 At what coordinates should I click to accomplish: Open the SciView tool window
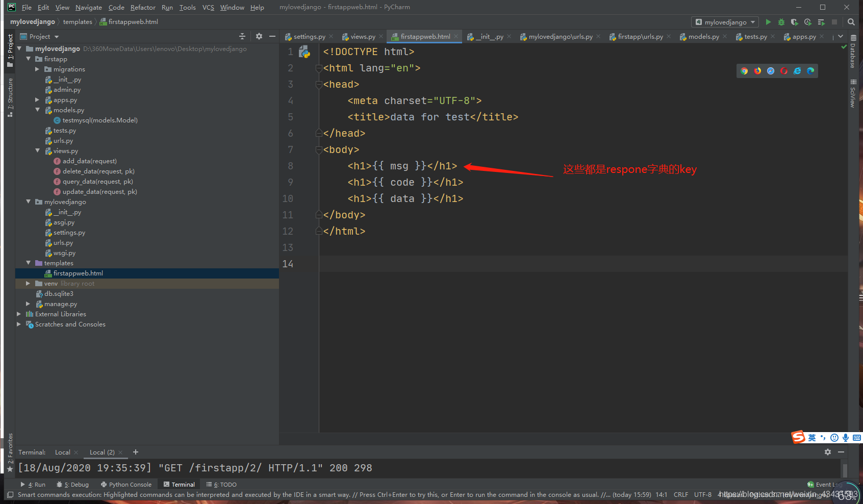853,93
